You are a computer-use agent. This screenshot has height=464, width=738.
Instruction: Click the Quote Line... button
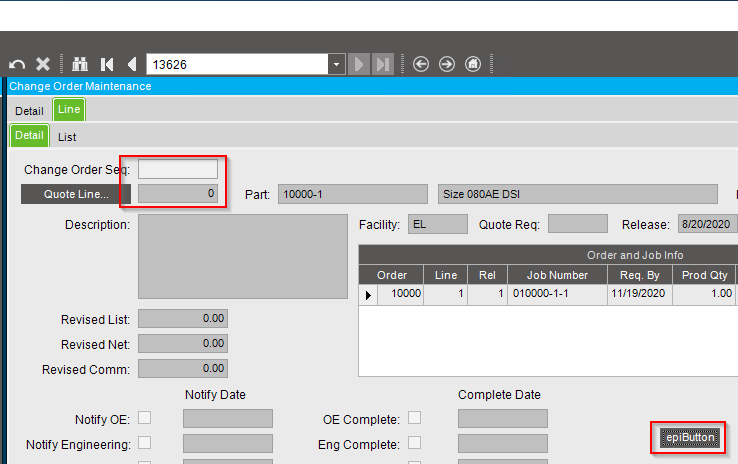[x=76, y=194]
